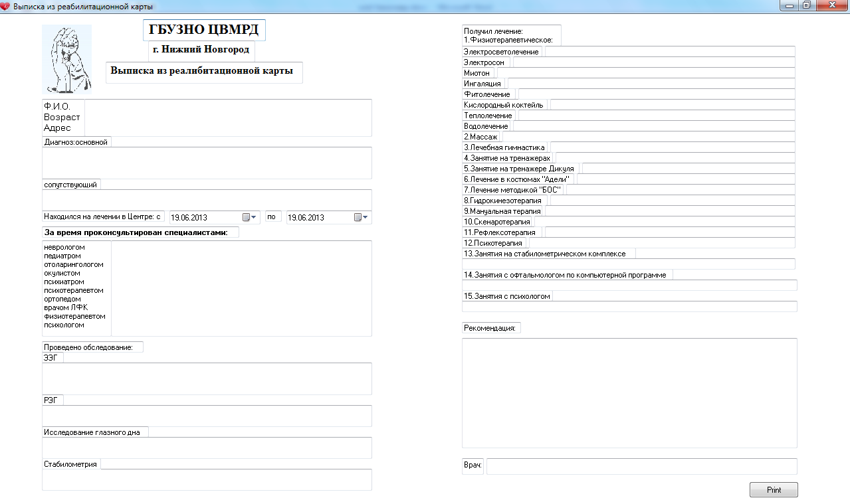Click the ЭЭГ results text area

pyautogui.click(x=207, y=378)
